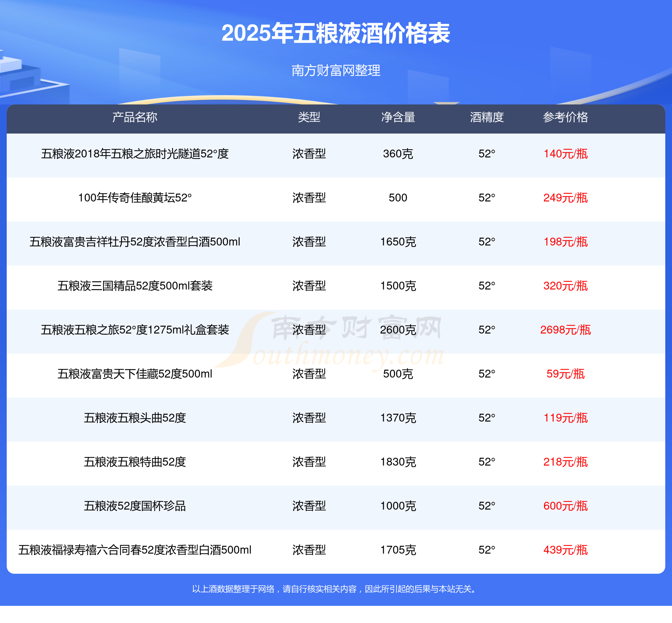Click the 218元/瓶 price
Viewport: 672px width, 623px height.
click(566, 462)
